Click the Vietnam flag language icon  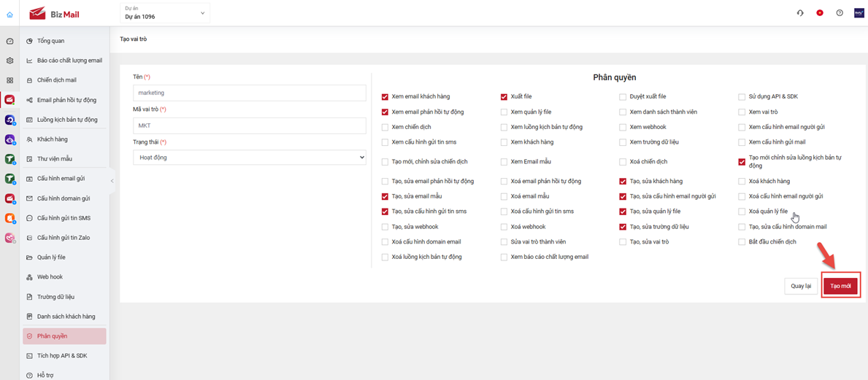[820, 13]
